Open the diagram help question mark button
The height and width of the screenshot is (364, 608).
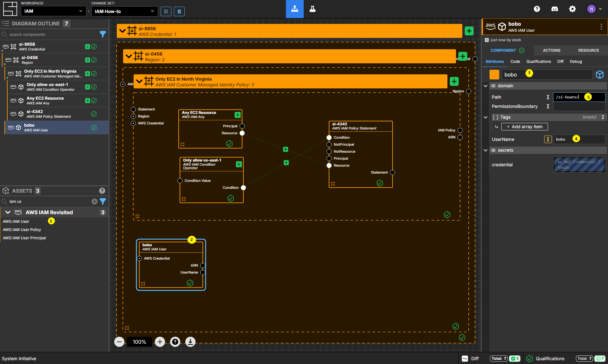(175, 342)
